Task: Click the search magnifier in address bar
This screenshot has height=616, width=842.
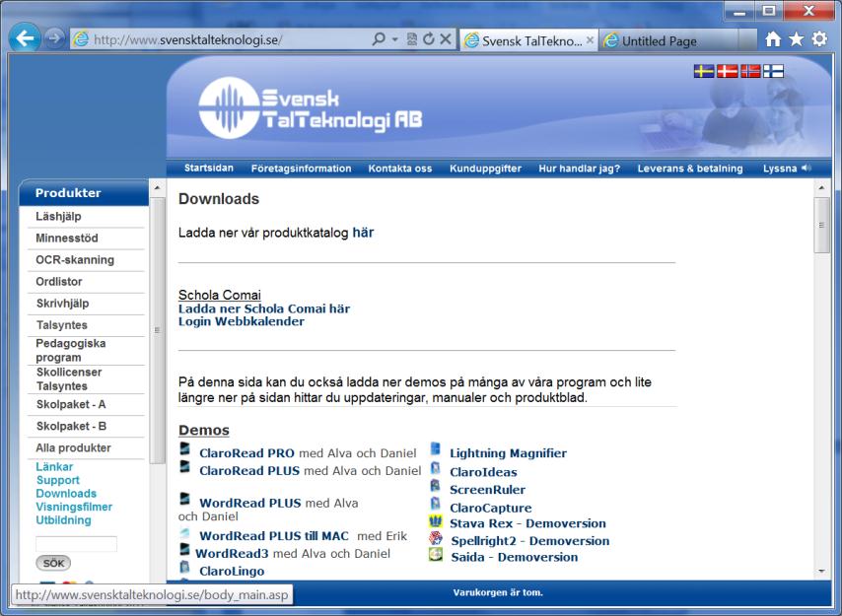Action: pyautogui.click(x=379, y=38)
